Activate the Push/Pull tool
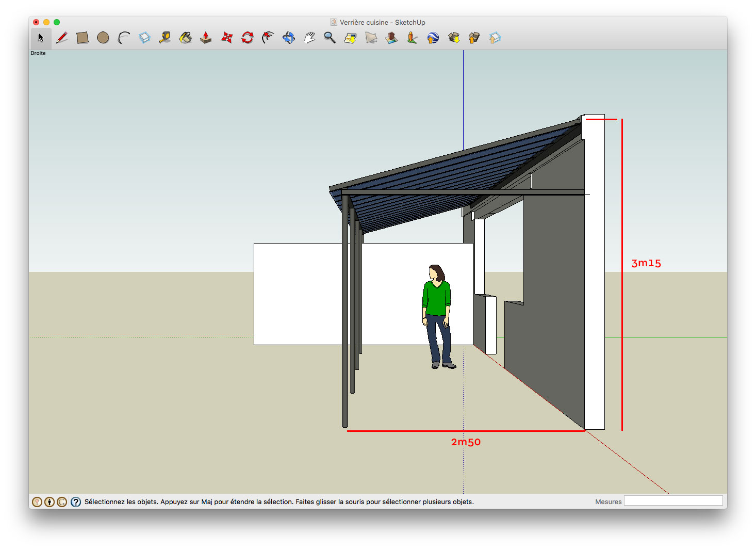Image resolution: width=756 pixels, height=550 pixels. [206, 38]
